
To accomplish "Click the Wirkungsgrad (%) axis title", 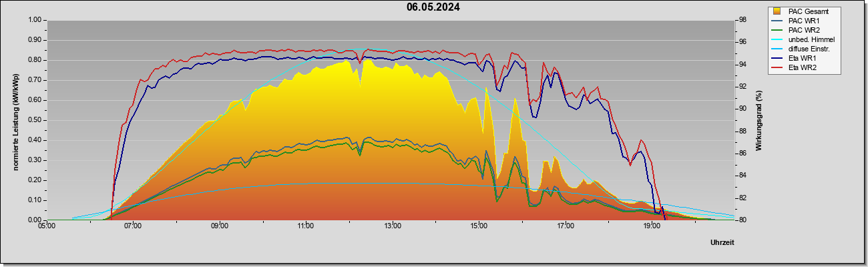I will click(759, 120).
